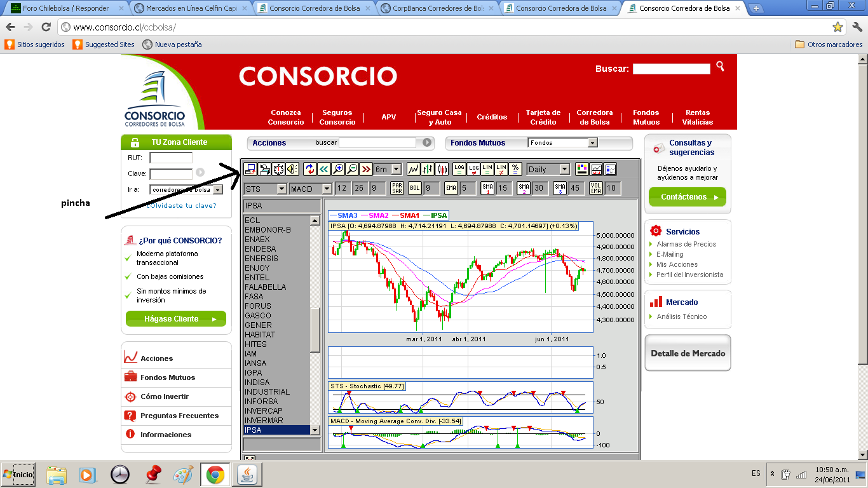Click the Buscar magnifier search icon
Image resolution: width=868 pixels, height=488 pixels.
tap(720, 66)
